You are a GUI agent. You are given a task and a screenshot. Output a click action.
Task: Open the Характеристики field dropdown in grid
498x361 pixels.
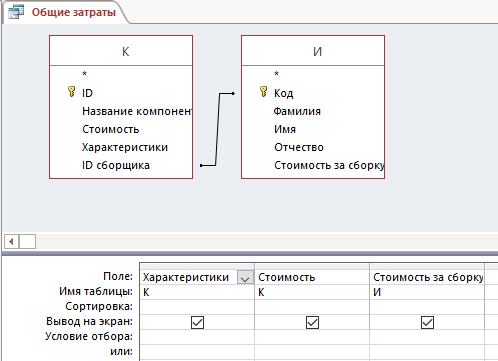(x=245, y=277)
